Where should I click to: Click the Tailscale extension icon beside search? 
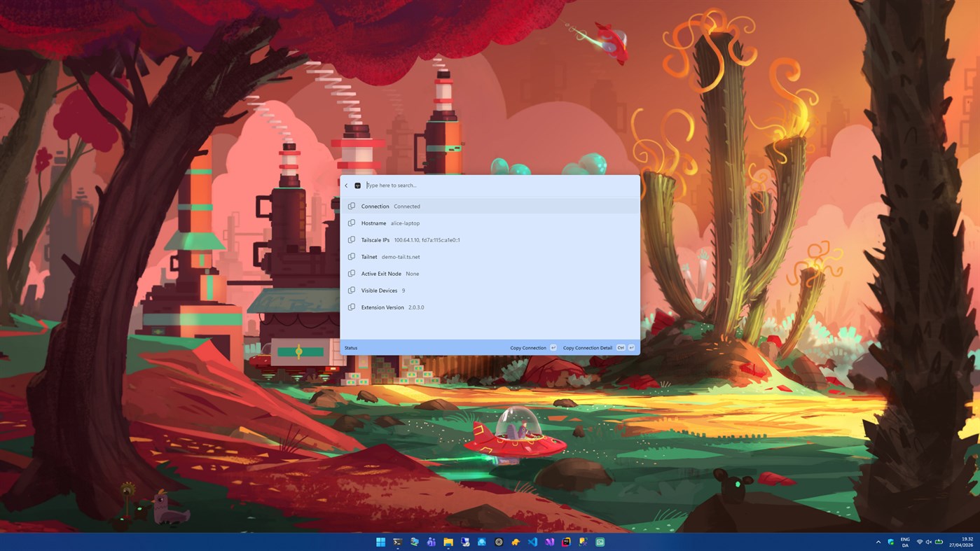(x=357, y=186)
